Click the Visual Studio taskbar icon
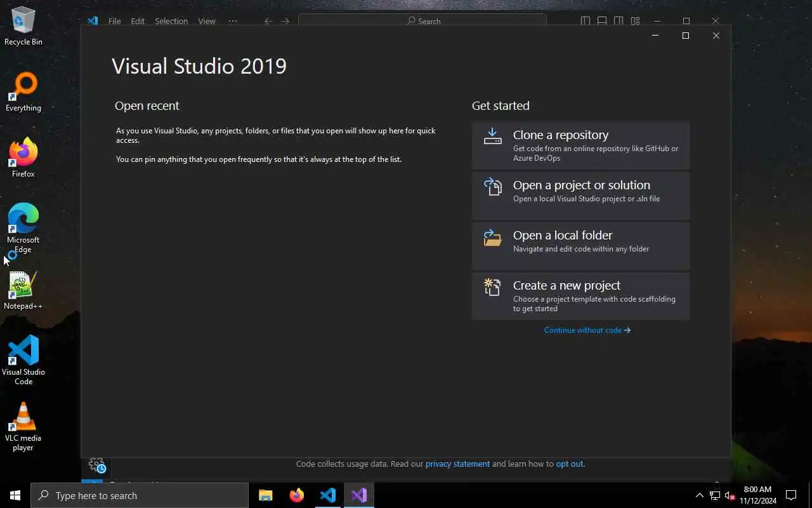The height and width of the screenshot is (508, 812). point(359,495)
